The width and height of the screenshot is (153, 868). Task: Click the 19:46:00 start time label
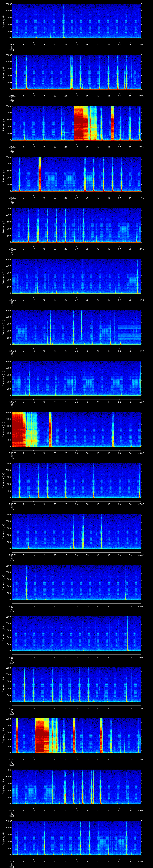coord(12,504)
